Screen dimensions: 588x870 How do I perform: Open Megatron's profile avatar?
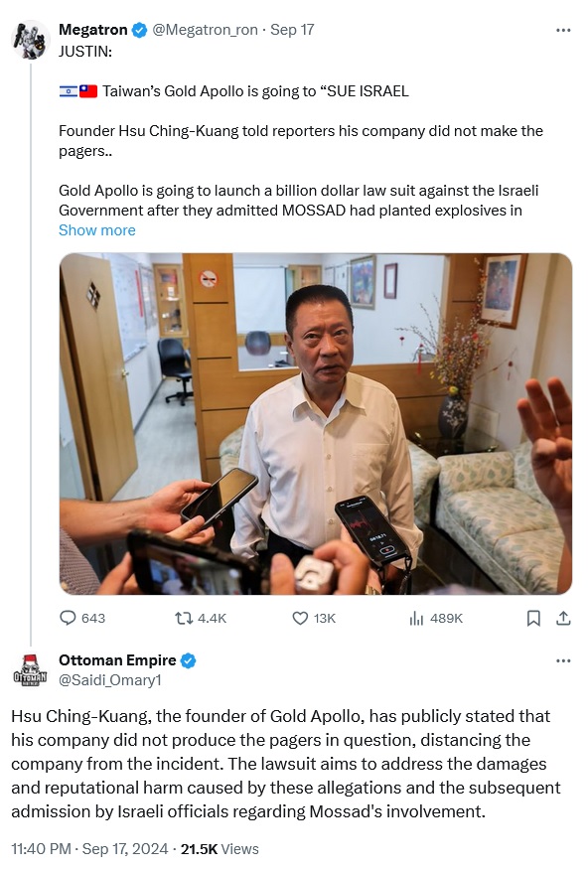point(30,40)
